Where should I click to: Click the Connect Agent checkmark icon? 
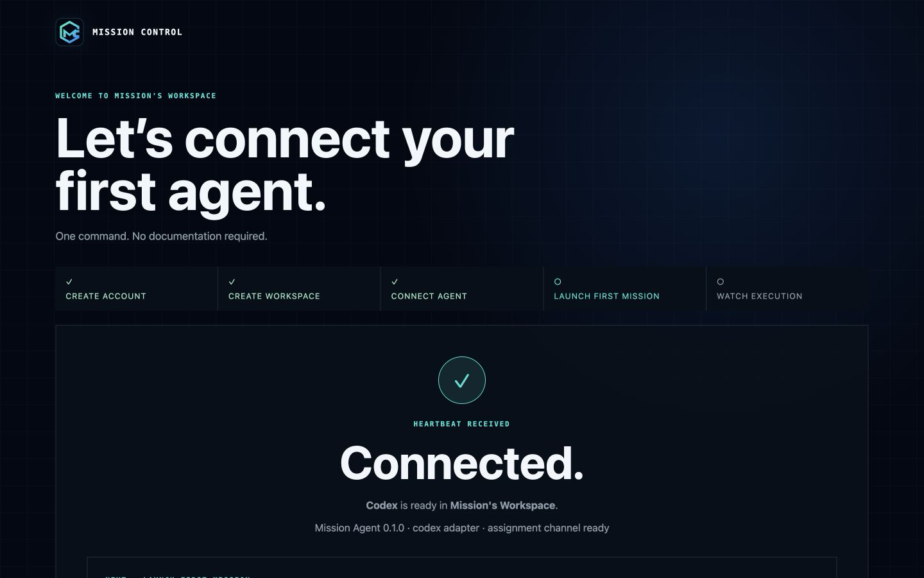pos(395,281)
